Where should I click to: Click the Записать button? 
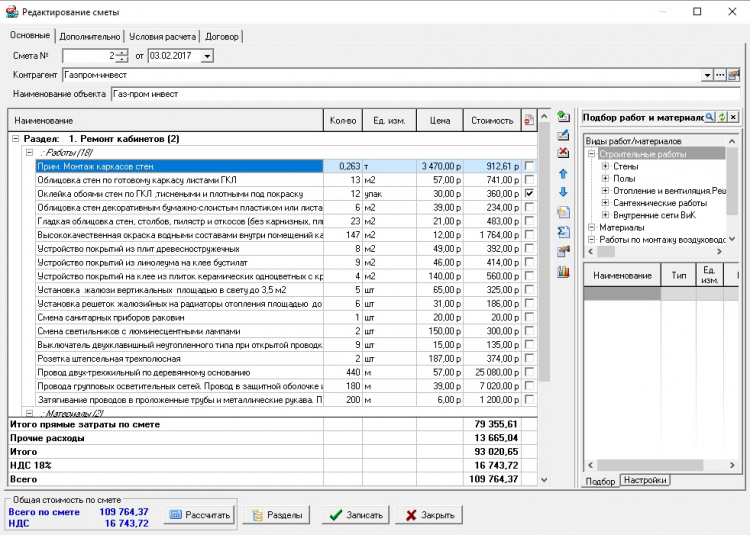[355, 515]
